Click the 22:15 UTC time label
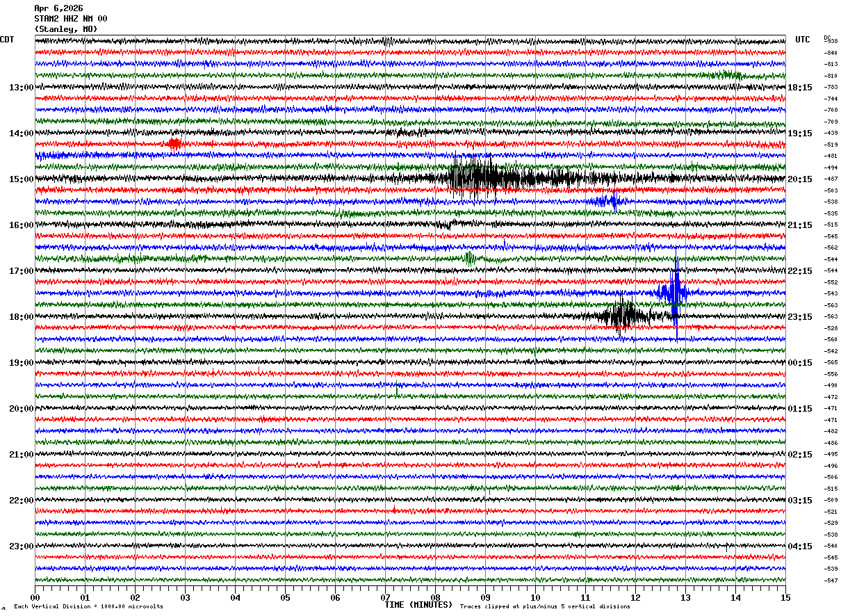This screenshot has width=841, height=616. [801, 271]
